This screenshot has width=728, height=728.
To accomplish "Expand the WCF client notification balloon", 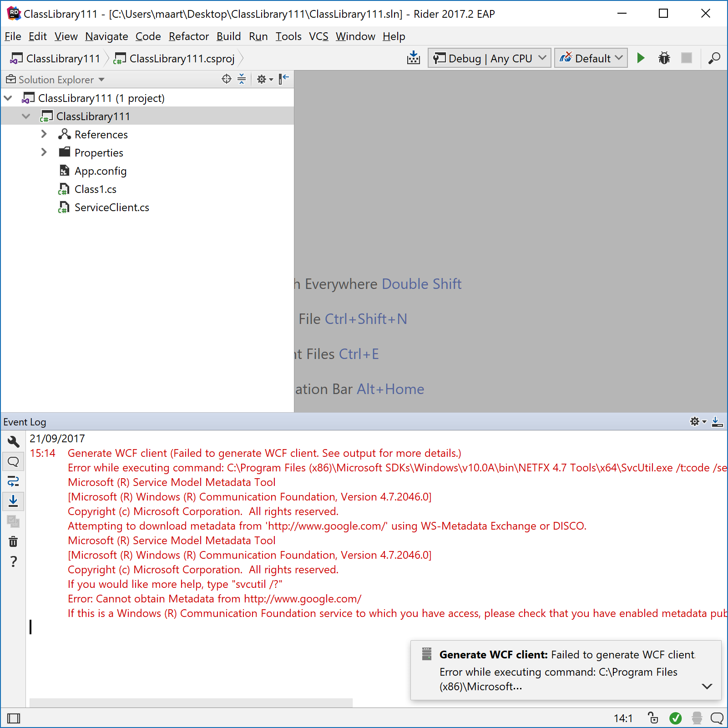I will (x=707, y=686).
